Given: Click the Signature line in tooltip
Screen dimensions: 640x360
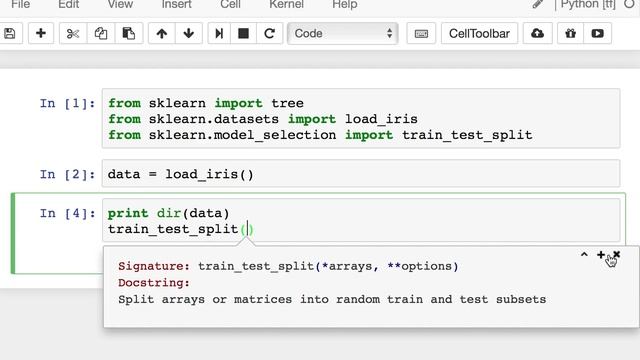Looking at the screenshot, I should click(288, 267).
